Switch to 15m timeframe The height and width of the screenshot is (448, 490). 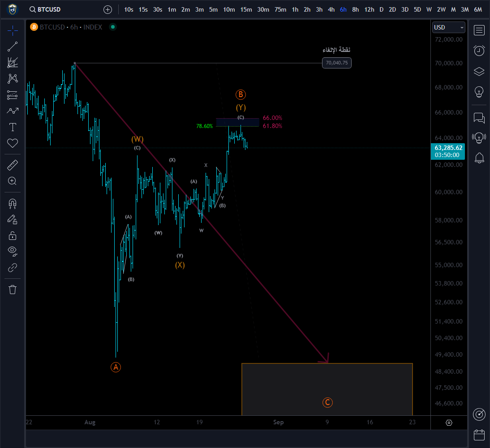tap(246, 10)
